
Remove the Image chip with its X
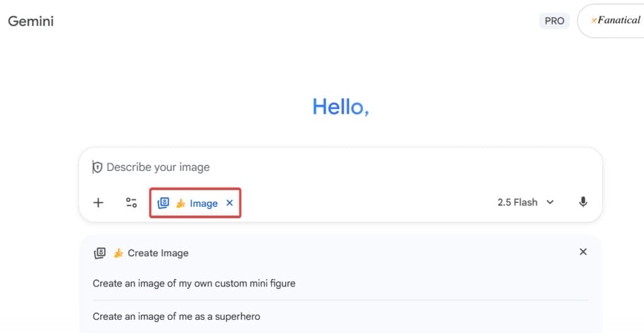tap(230, 203)
